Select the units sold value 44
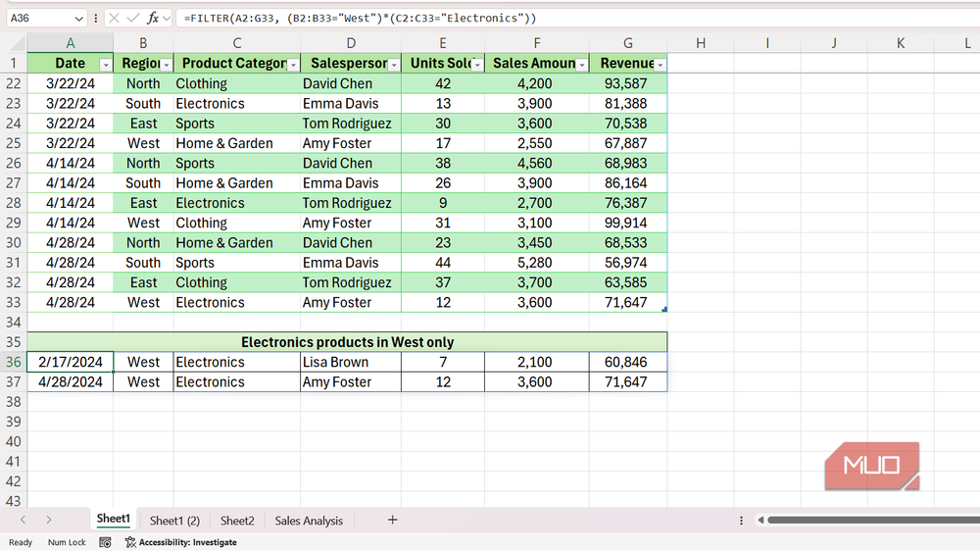 (x=443, y=263)
